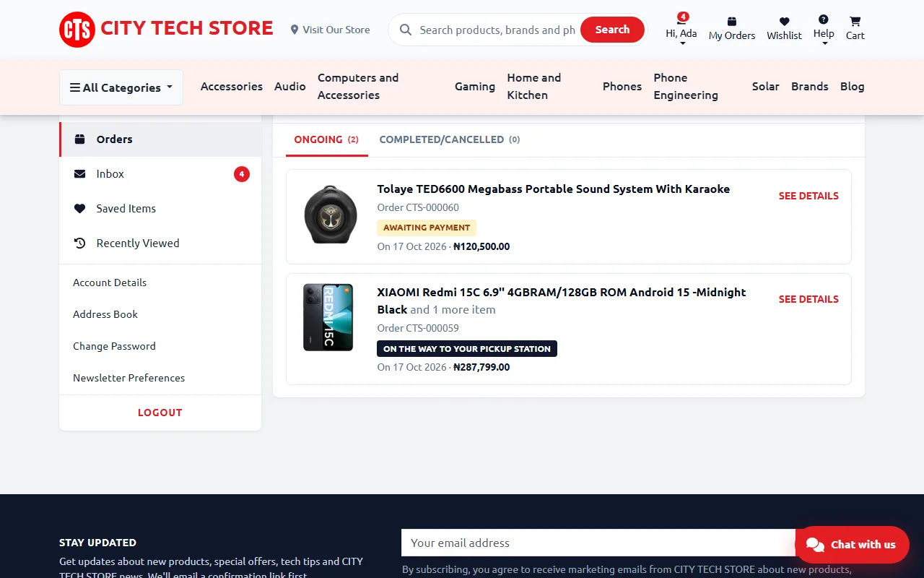Screen dimensions: 924x578
Task: Open the Gaming category menu
Action: coord(475,87)
